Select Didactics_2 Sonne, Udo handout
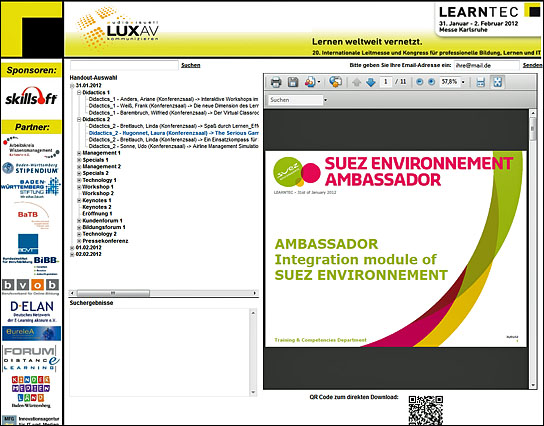 tap(173, 146)
